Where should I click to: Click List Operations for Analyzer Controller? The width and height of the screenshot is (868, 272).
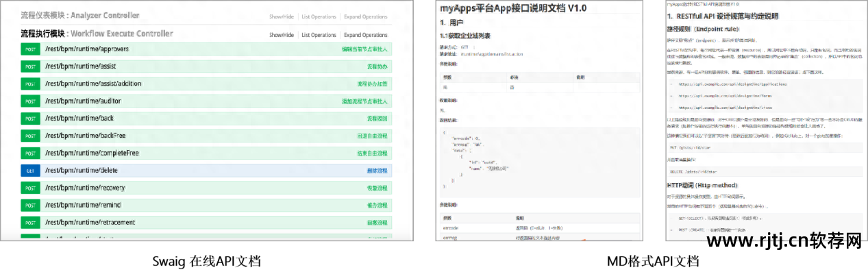click(319, 16)
